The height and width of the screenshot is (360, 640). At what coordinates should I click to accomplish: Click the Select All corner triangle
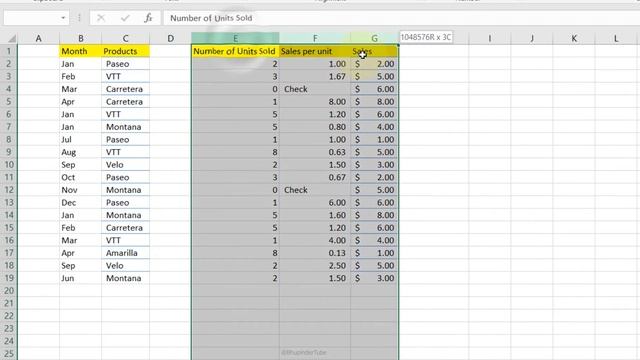[x=11, y=38]
